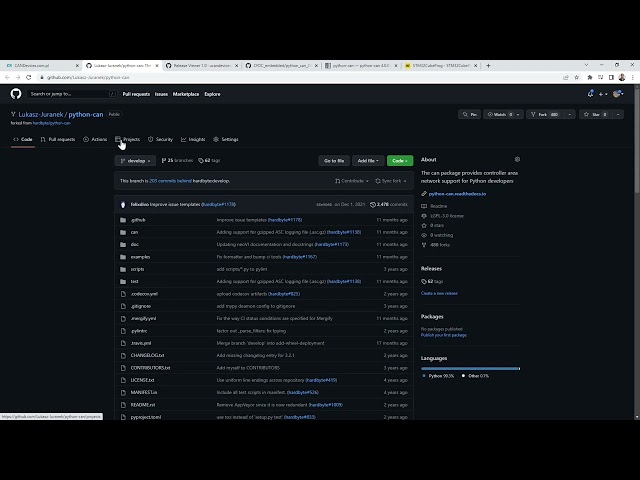This screenshot has height=480, width=640.
Task: Open the Chrome three-dot menu
Action: coord(633,77)
